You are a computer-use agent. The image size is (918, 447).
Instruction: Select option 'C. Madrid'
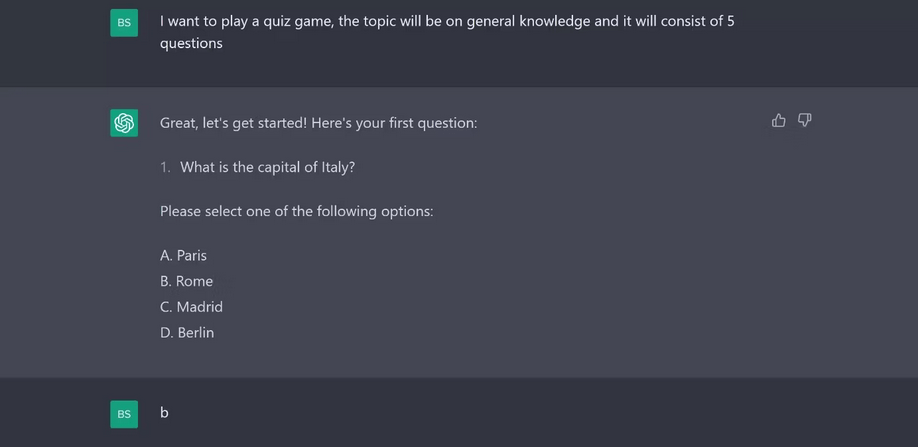tap(191, 307)
